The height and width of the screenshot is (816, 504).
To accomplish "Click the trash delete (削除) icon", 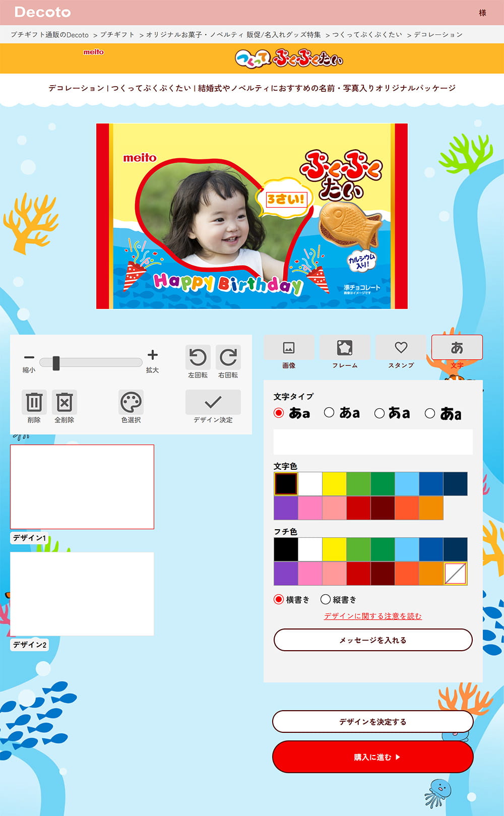I will 34,402.
